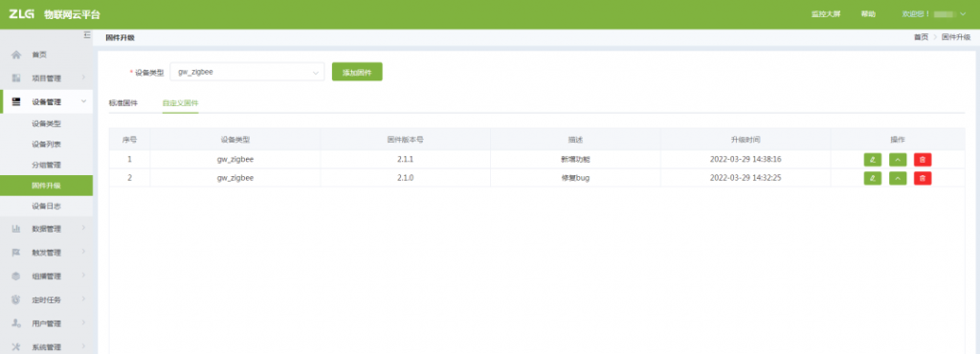Open 设备类型 in the sidebar submenu

[x=46, y=123]
